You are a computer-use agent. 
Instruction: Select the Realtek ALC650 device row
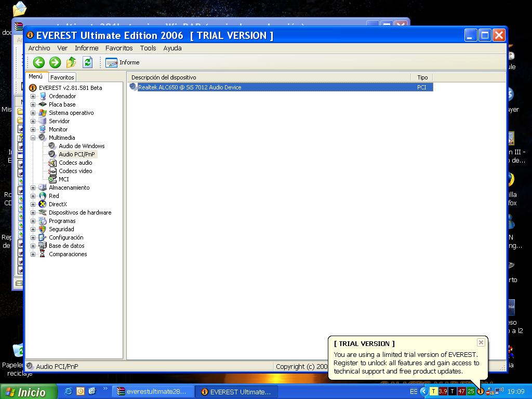pyautogui.click(x=190, y=87)
